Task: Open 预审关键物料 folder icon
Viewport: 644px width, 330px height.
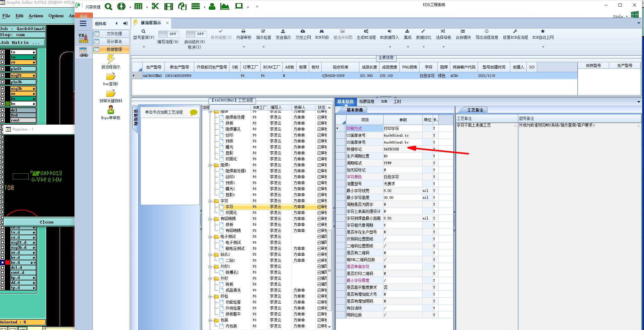Action: click(x=111, y=94)
